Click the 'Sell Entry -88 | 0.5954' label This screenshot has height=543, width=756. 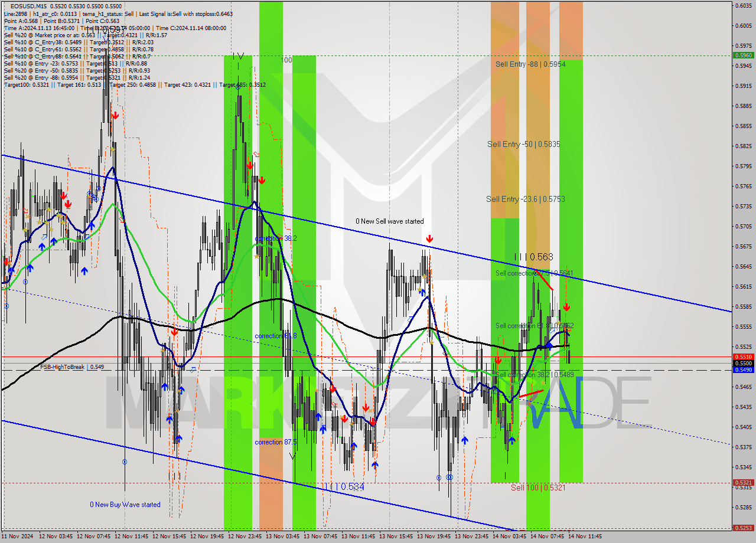pyautogui.click(x=530, y=64)
